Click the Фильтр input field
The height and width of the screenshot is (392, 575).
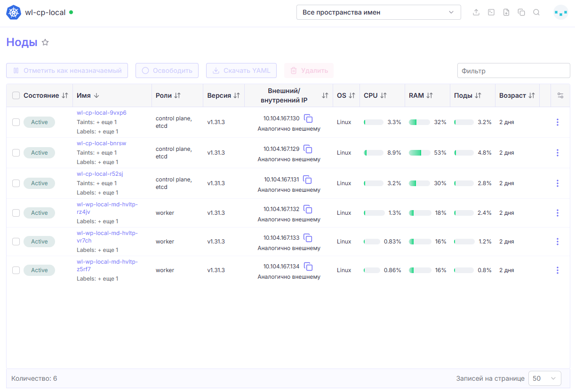(514, 71)
